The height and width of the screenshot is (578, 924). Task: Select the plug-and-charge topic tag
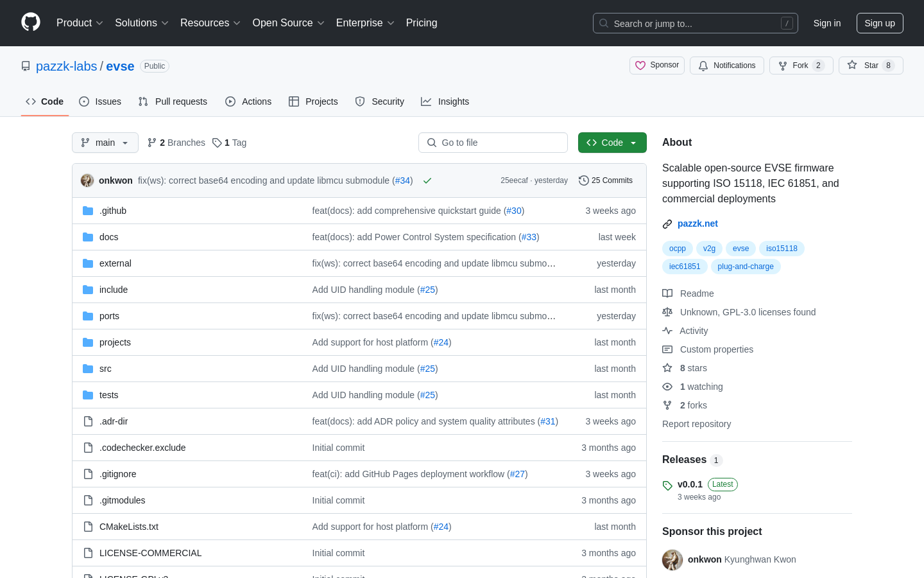[746, 267]
